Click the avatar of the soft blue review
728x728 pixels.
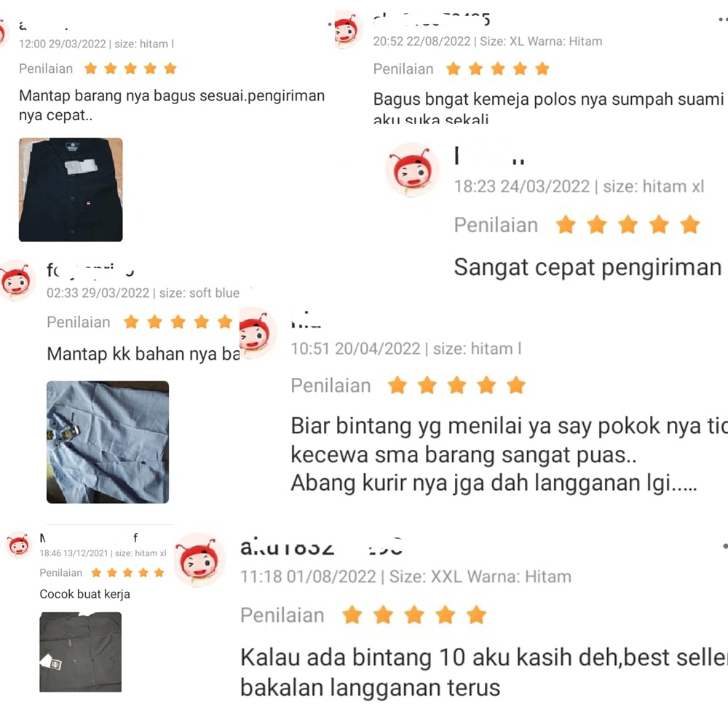coord(17,281)
